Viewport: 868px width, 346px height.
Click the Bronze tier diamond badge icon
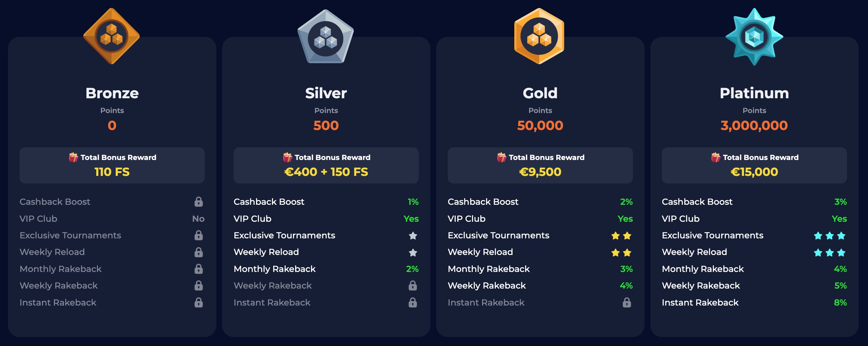(111, 36)
